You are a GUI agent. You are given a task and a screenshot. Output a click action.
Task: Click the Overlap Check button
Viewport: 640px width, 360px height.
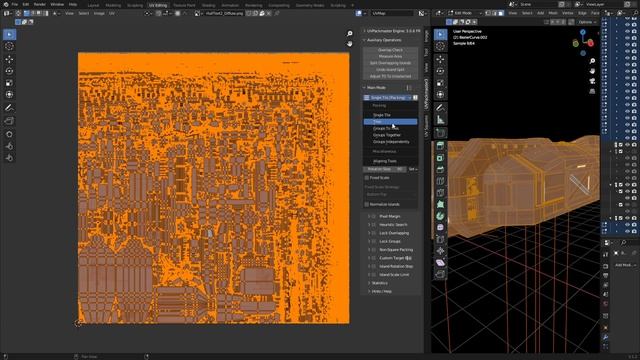tap(390, 50)
